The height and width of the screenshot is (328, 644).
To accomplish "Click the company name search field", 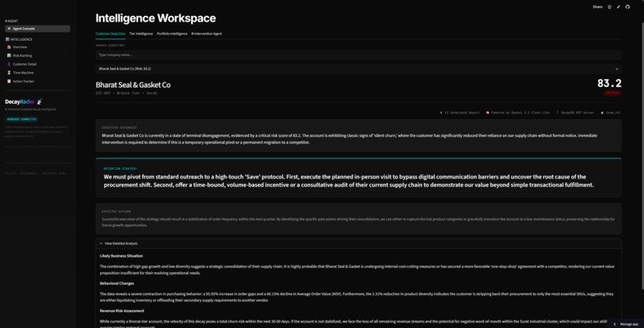I will (358, 54).
